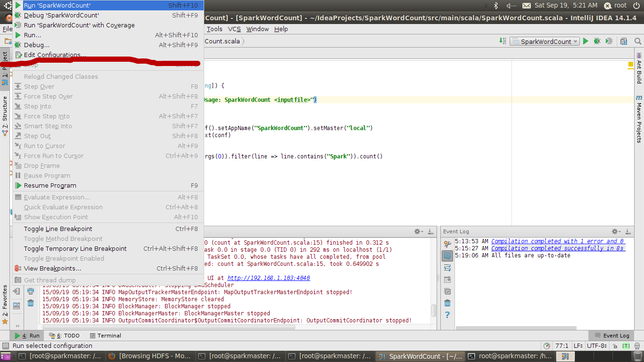
Task: Click the Run console horizontal scrollbar
Action: [170, 327]
